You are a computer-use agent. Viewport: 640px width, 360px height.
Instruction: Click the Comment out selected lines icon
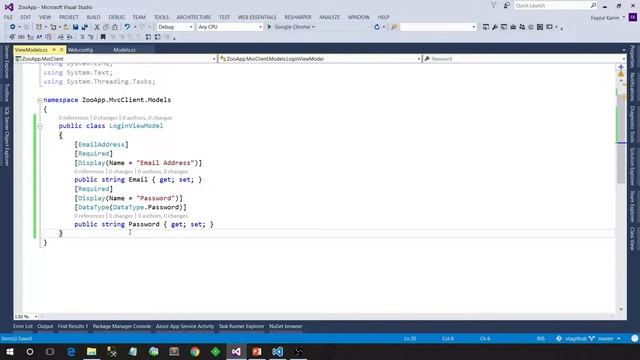tap(82, 37)
